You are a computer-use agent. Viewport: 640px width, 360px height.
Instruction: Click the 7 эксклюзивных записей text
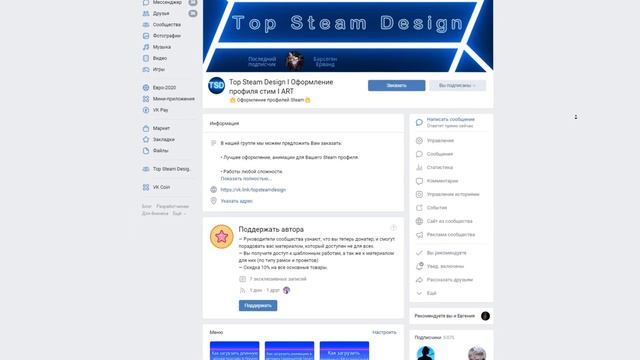coord(278,279)
